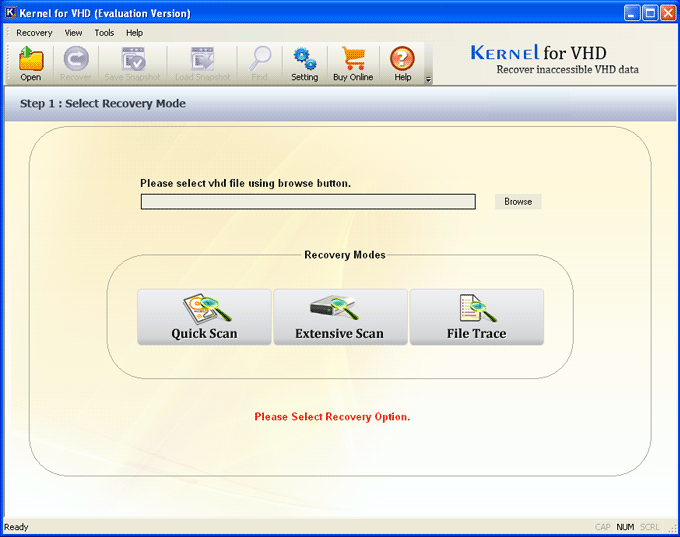This screenshot has height=537, width=680.
Task: Minimize the Kernel for VHD window
Action: click(632, 13)
